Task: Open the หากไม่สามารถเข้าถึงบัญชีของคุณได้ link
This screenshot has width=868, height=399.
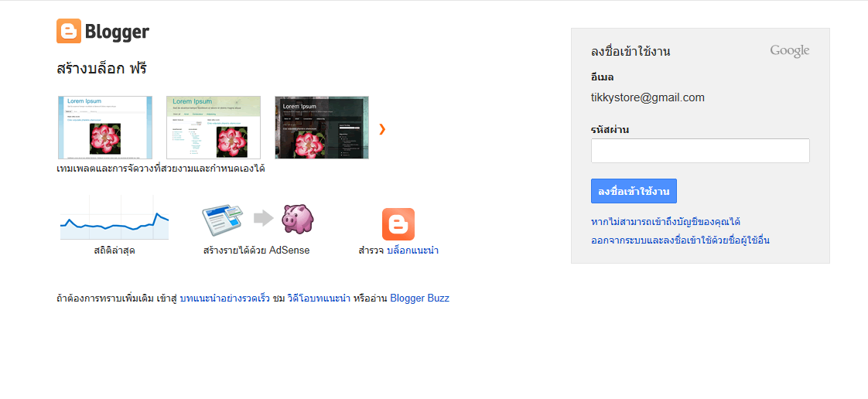Action: [x=665, y=222]
